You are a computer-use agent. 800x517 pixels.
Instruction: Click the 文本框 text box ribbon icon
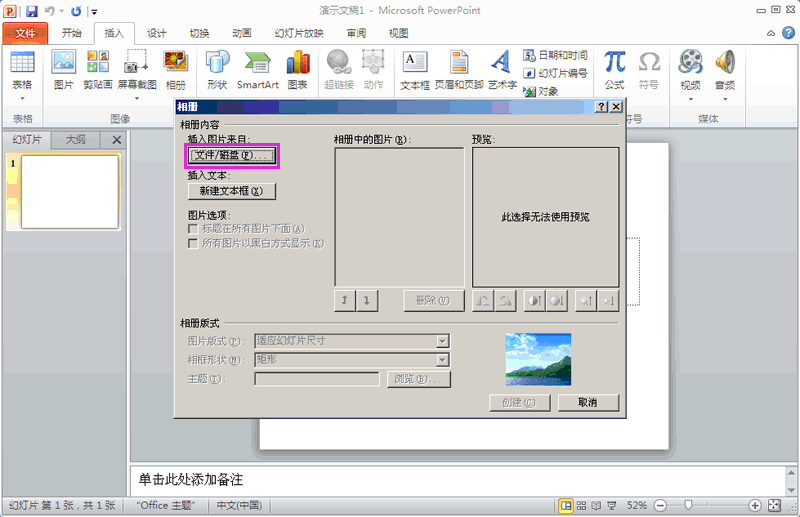point(414,69)
